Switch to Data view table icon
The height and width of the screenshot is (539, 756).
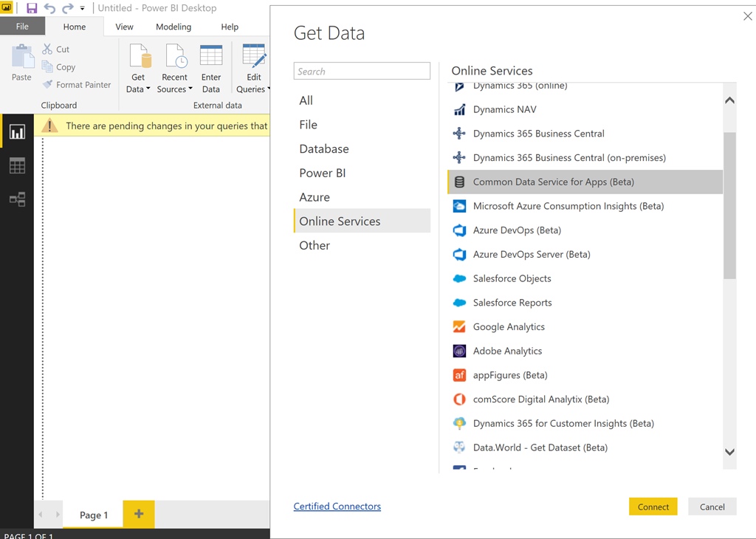17,165
